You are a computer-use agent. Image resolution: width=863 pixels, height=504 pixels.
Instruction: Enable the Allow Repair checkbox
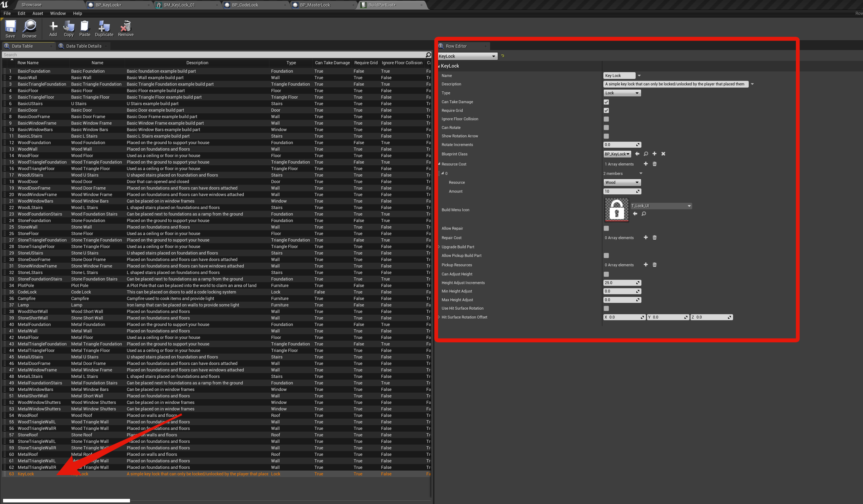pyautogui.click(x=606, y=228)
